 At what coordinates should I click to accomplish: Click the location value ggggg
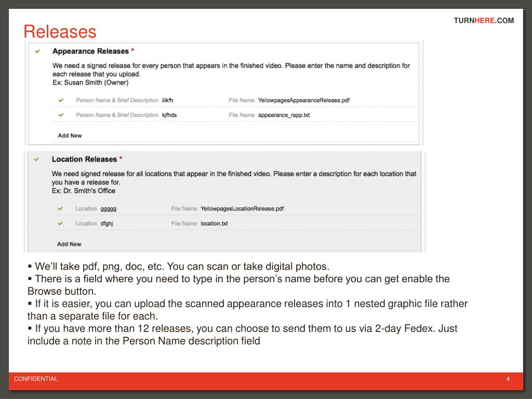click(x=108, y=209)
